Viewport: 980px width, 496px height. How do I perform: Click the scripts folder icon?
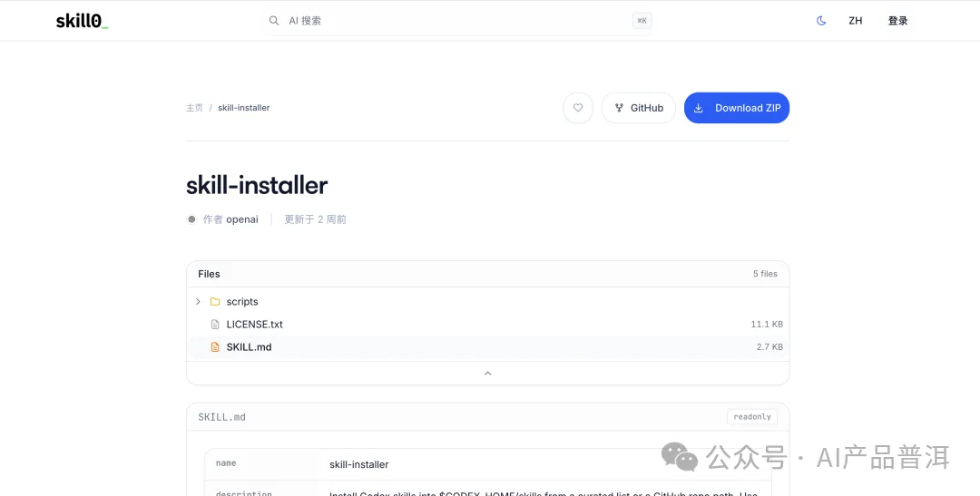coord(215,302)
